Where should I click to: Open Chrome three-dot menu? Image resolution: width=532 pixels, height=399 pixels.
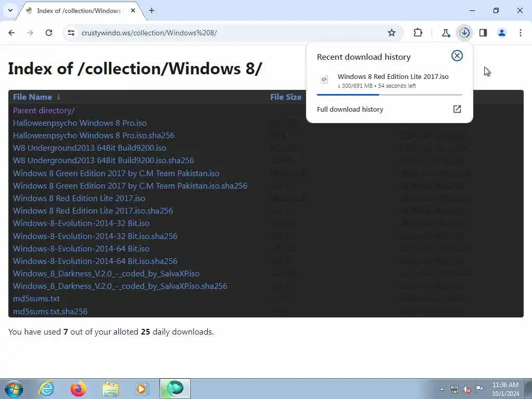pyautogui.click(x=521, y=33)
